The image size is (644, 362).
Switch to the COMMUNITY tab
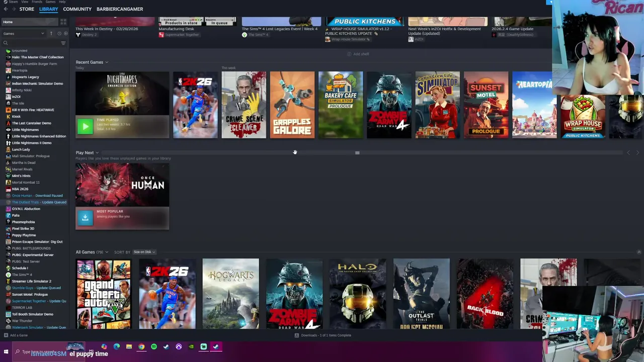pos(77,9)
